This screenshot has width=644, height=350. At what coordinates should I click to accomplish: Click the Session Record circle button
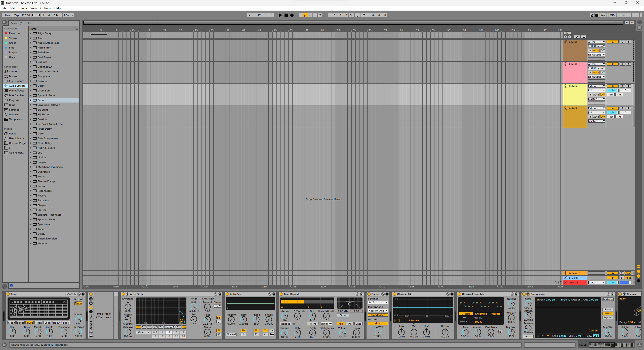(320, 15)
